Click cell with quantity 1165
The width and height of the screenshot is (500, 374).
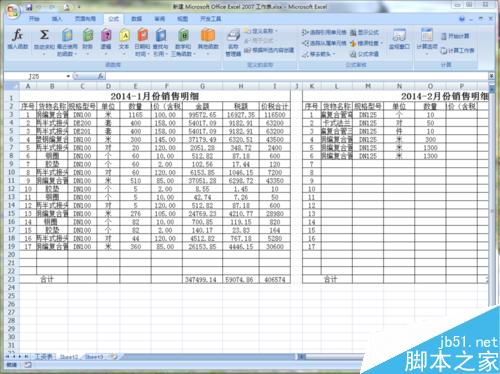tap(135, 115)
